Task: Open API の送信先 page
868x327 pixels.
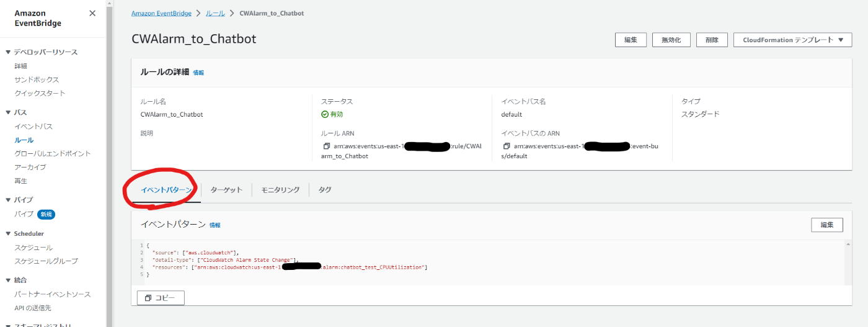Action: (33, 308)
